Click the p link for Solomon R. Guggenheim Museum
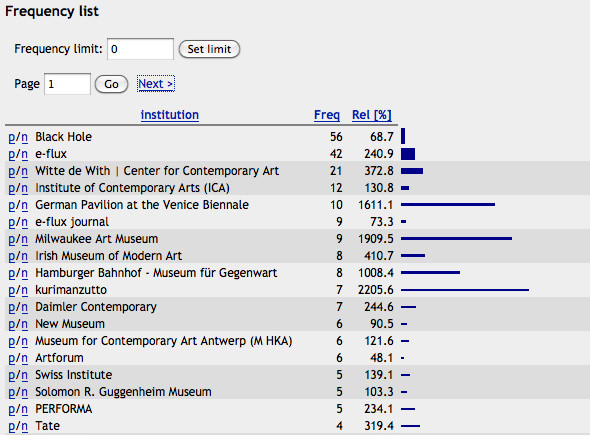The height and width of the screenshot is (435, 590). point(12,392)
